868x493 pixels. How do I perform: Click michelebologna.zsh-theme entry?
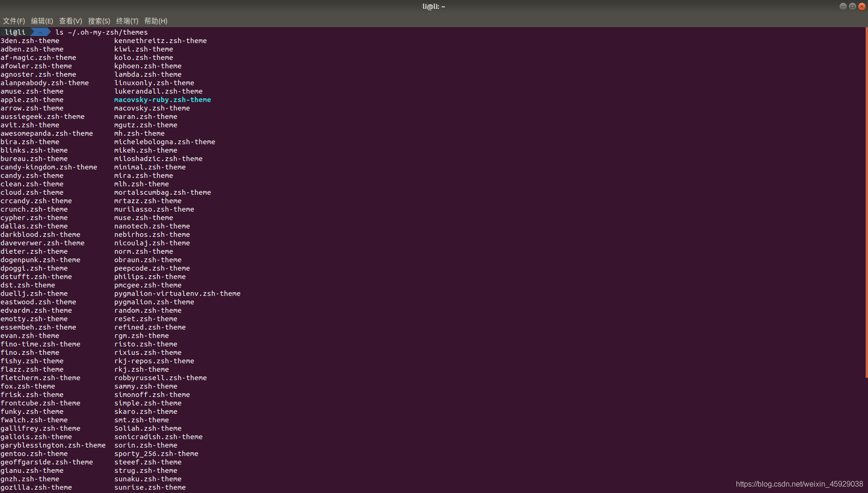[165, 142]
